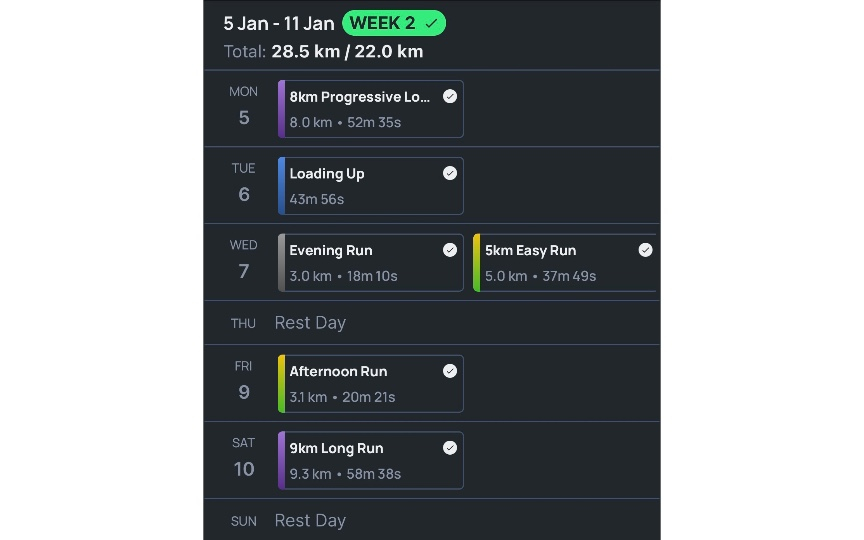Click the check icon on Afternoon Run

[450, 371]
